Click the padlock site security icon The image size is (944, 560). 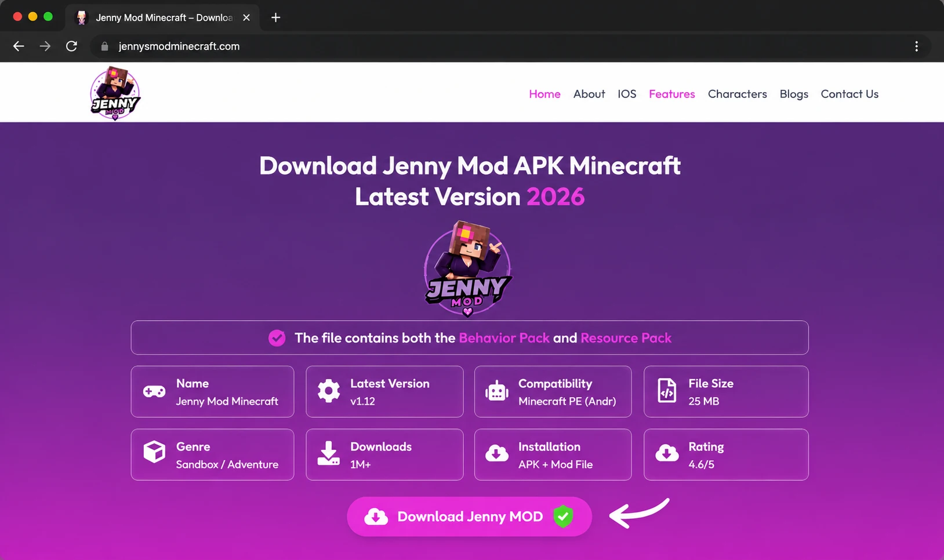tap(104, 46)
